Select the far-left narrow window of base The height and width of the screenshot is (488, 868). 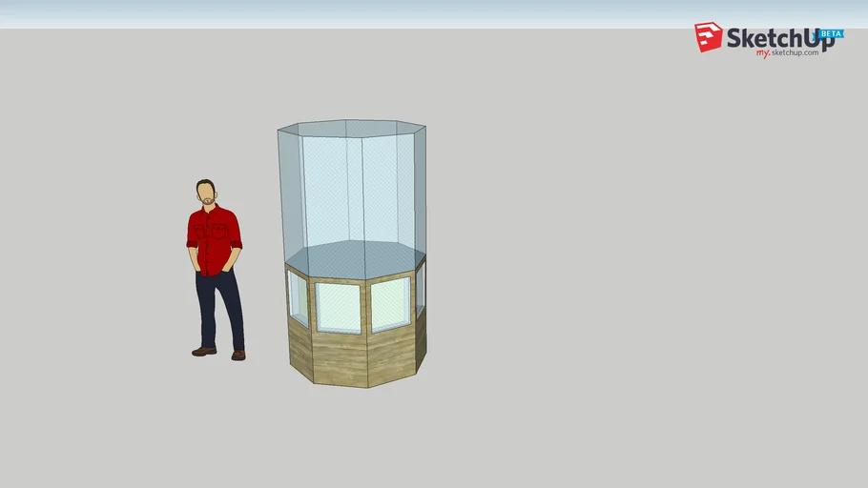[298, 297]
